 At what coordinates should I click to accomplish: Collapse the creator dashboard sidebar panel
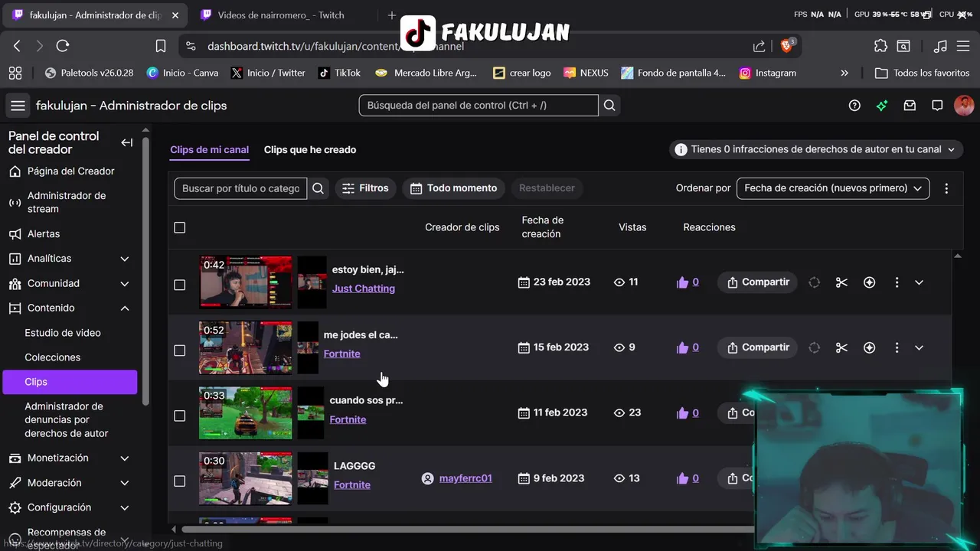pos(127,142)
